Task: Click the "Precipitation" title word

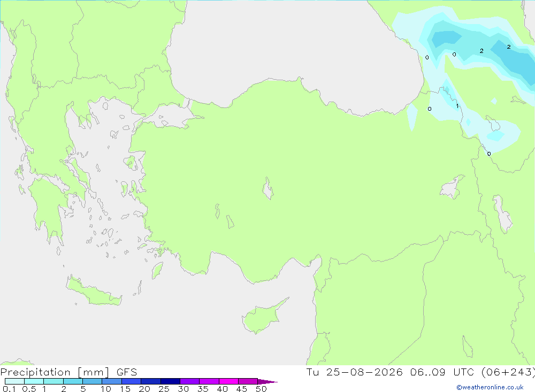Action: point(35,372)
